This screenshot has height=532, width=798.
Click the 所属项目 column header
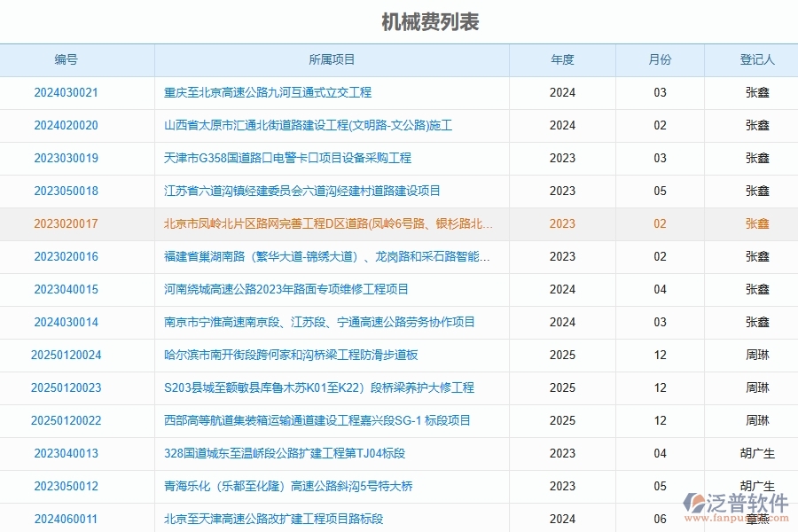(331, 59)
